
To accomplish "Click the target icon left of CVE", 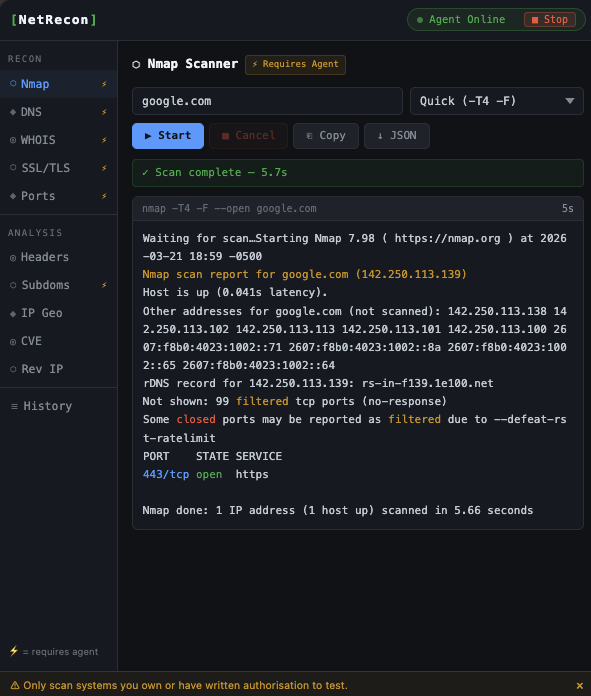I will point(13,342).
